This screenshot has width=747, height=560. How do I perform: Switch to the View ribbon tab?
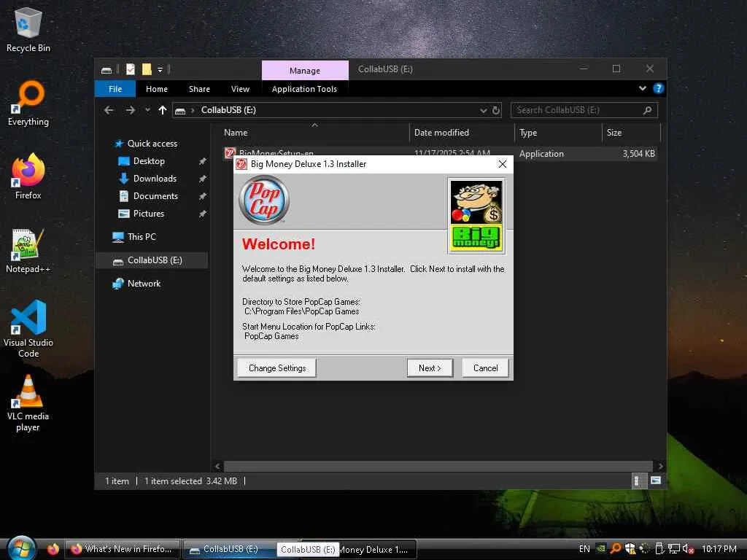tap(240, 89)
